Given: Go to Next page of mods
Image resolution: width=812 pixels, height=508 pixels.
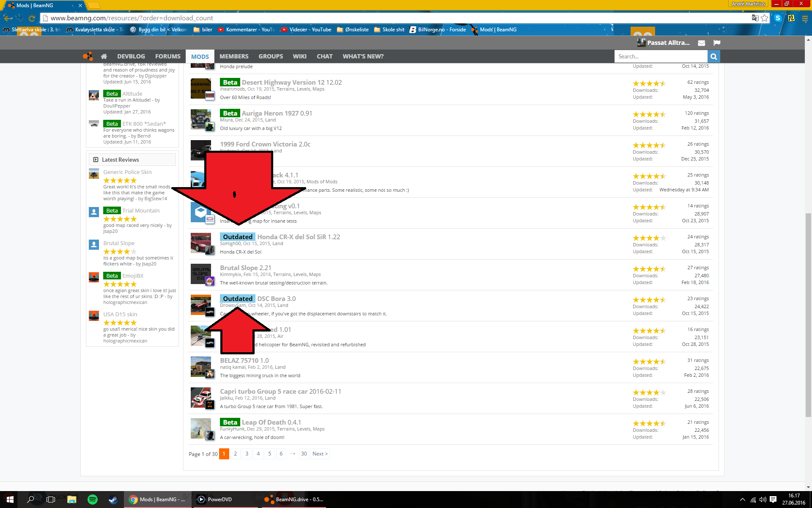Looking at the screenshot, I should [x=320, y=454].
